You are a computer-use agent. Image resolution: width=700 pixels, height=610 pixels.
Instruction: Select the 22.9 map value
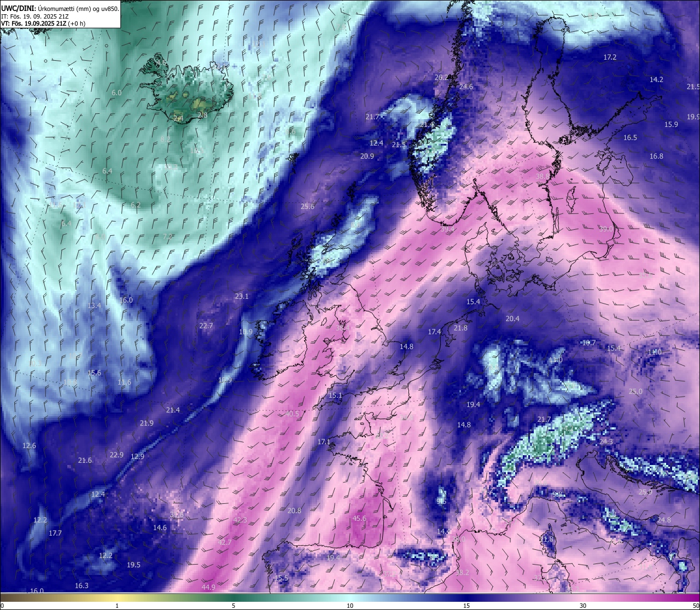(116, 455)
